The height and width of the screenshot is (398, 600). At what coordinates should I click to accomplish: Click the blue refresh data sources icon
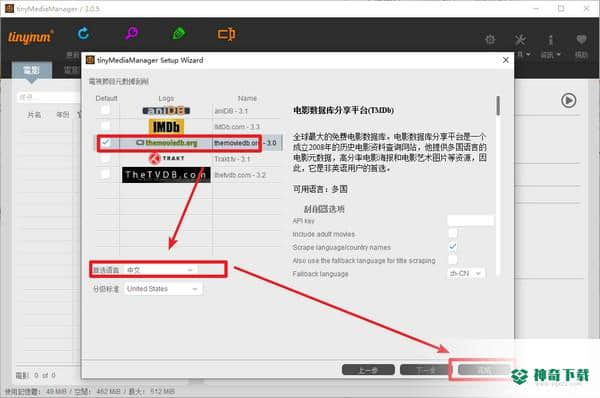[83, 34]
